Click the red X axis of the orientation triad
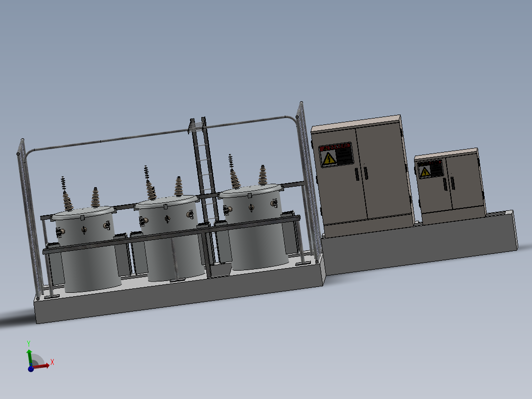 tap(41, 366)
